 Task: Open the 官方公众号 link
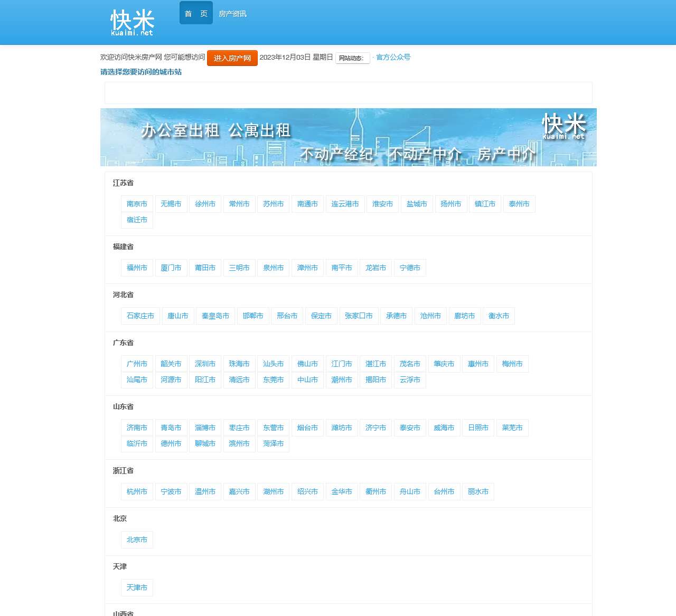tap(393, 57)
